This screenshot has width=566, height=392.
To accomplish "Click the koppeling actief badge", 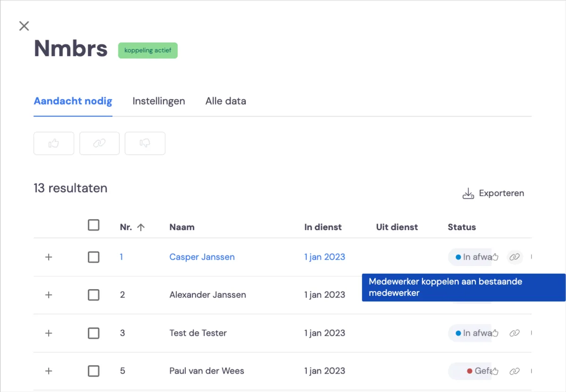I will 148,50.
